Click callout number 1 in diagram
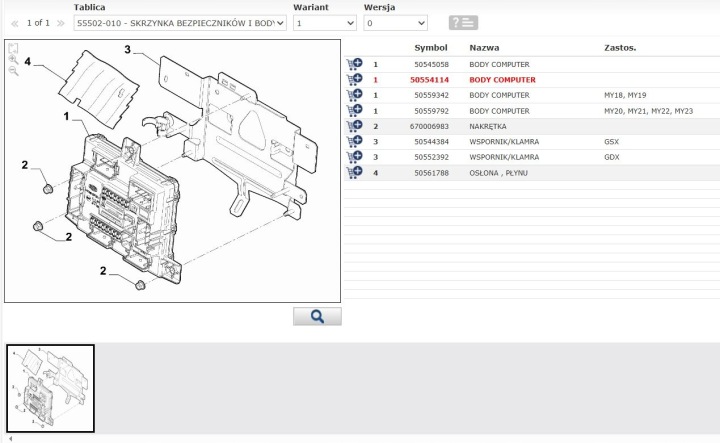The width and height of the screenshot is (720, 443). point(67,116)
